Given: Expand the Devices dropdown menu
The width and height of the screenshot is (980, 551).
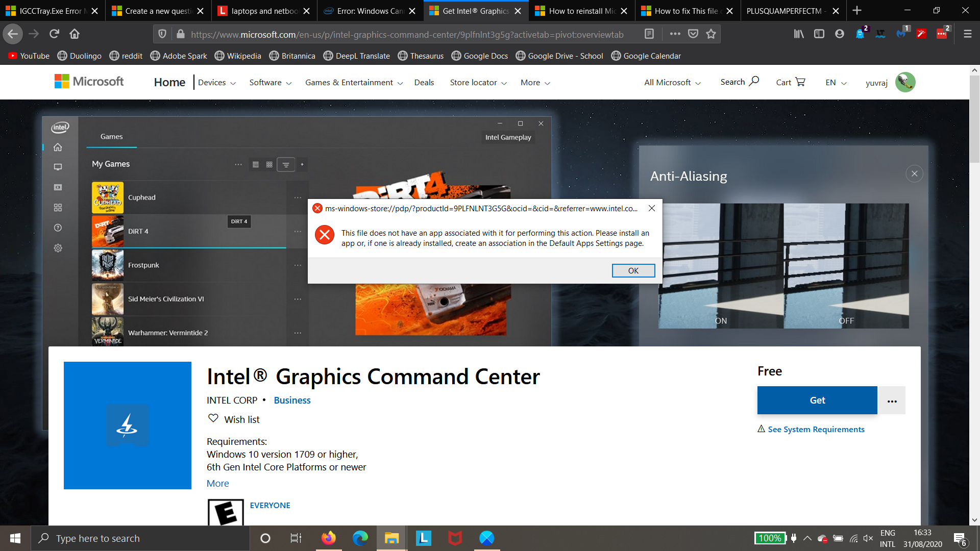Looking at the screenshot, I should (216, 82).
